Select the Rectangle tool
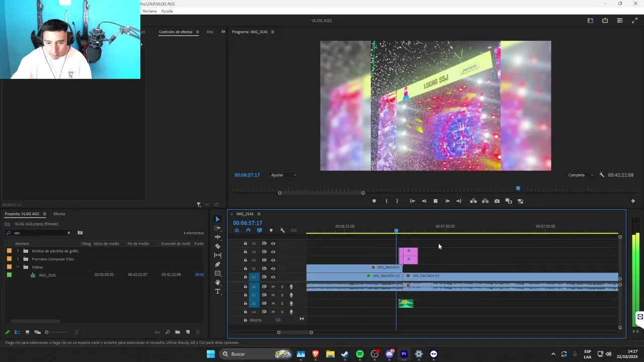This screenshot has width=644, height=362. [217, 273]
